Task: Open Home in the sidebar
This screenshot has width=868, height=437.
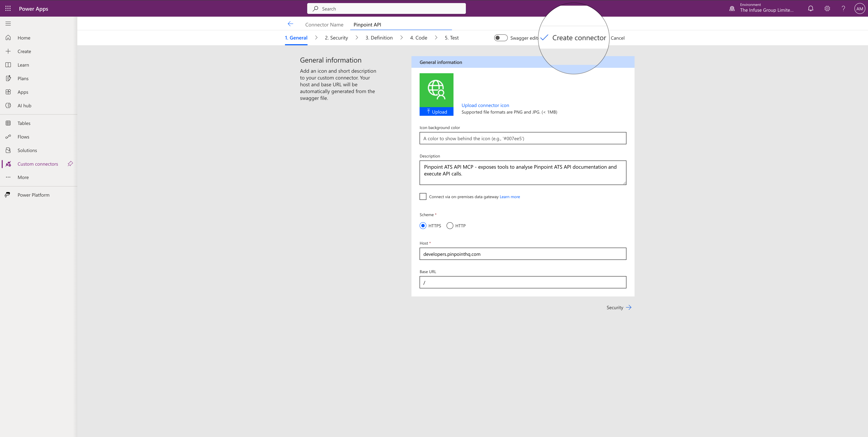Action: point(24,38)
